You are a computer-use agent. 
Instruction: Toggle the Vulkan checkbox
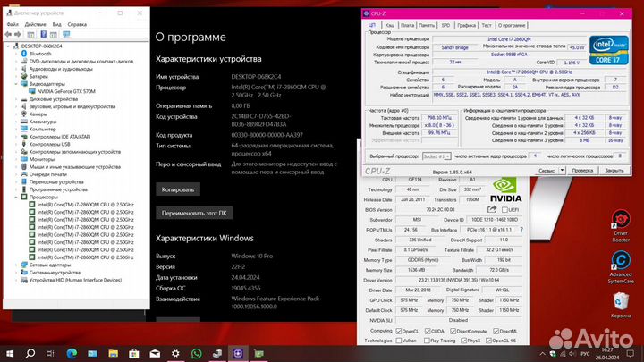pyautogui.click(x=398, y=341)
